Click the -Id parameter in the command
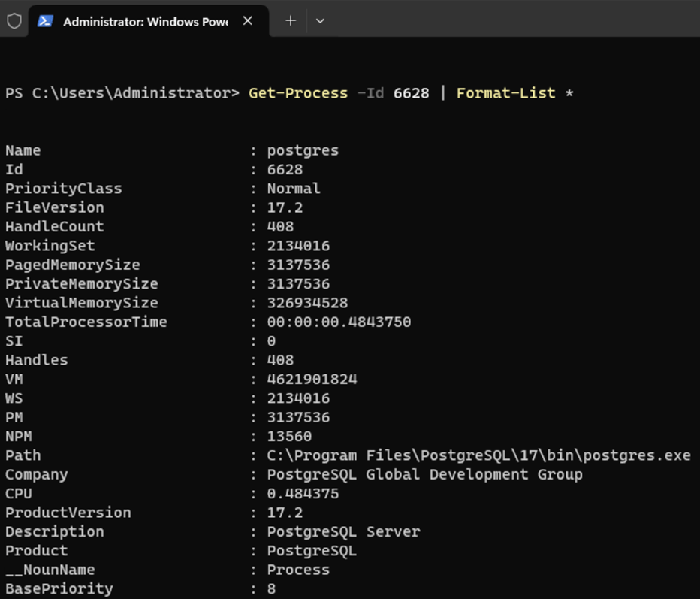Viewport: 700px width, 599px height. [371, 93]
